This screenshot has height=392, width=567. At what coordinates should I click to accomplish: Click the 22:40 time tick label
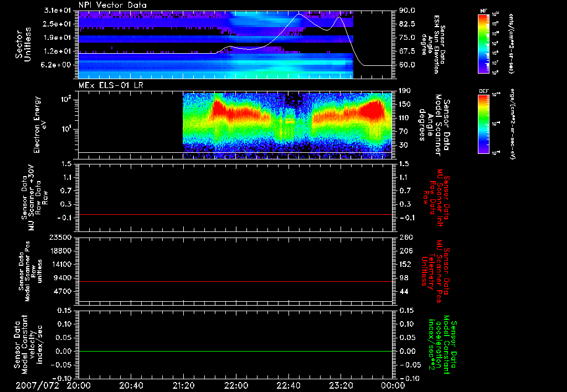[288, 385]
